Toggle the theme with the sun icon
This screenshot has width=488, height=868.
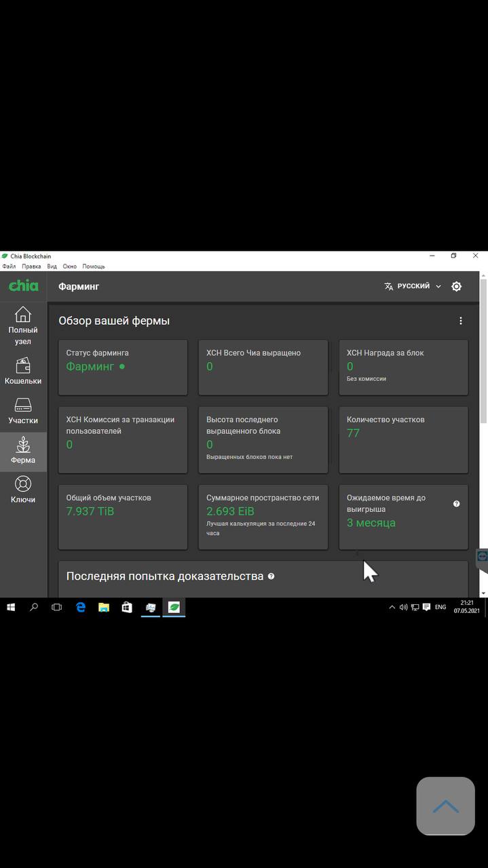456,286
